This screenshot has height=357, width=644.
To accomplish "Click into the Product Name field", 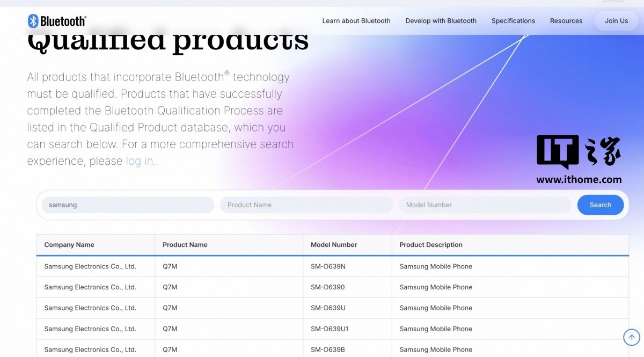I will 306,205.
